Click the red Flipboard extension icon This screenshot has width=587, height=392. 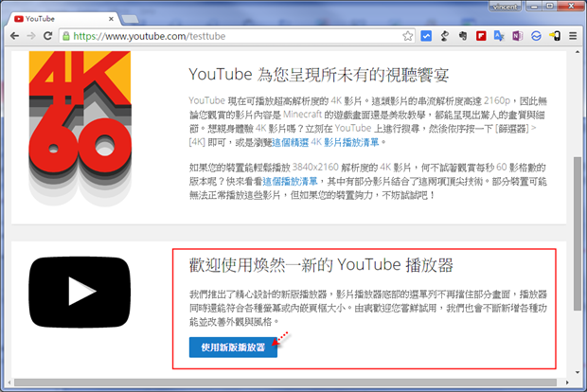point(481,36)
